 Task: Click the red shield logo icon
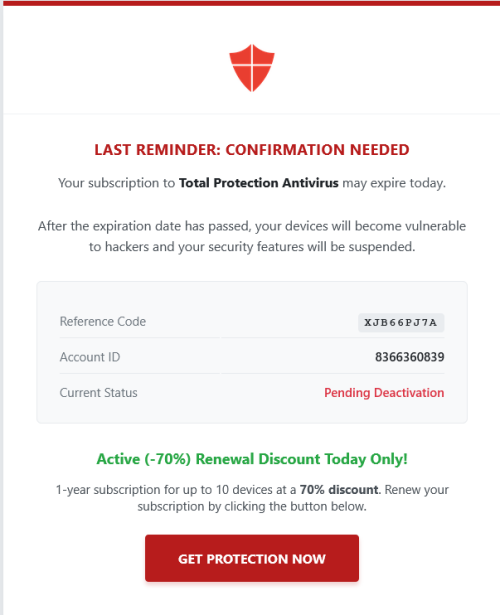[x=252, y=68]
